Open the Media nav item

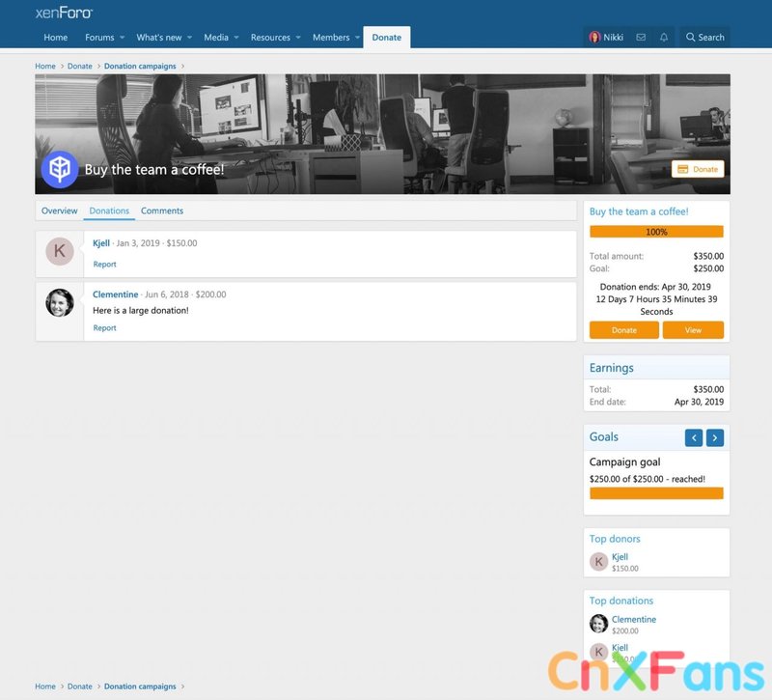tap(216, 38)
